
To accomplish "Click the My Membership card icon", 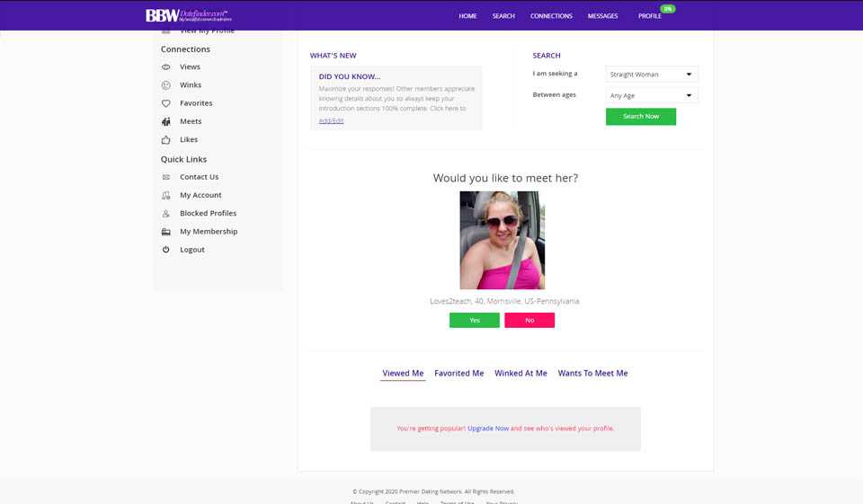I will pyautogui.click(x=165, y=232).
